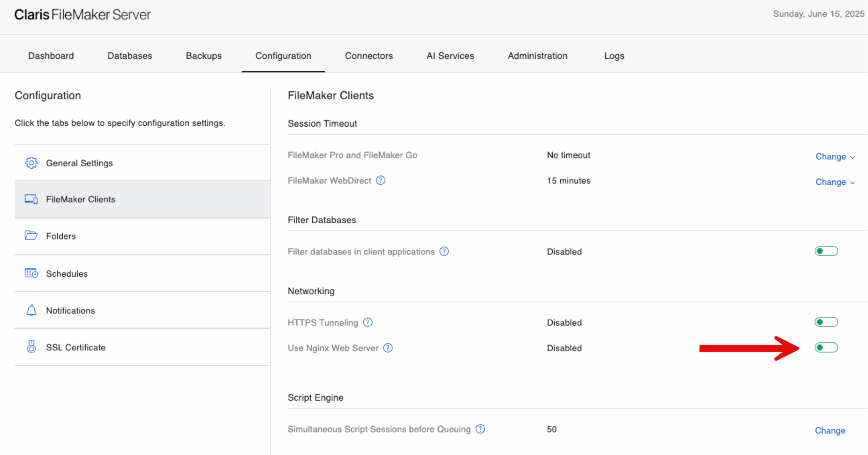
Task: Enable the Use Nginx Web Server toggle
Action: tap(826, 347)
